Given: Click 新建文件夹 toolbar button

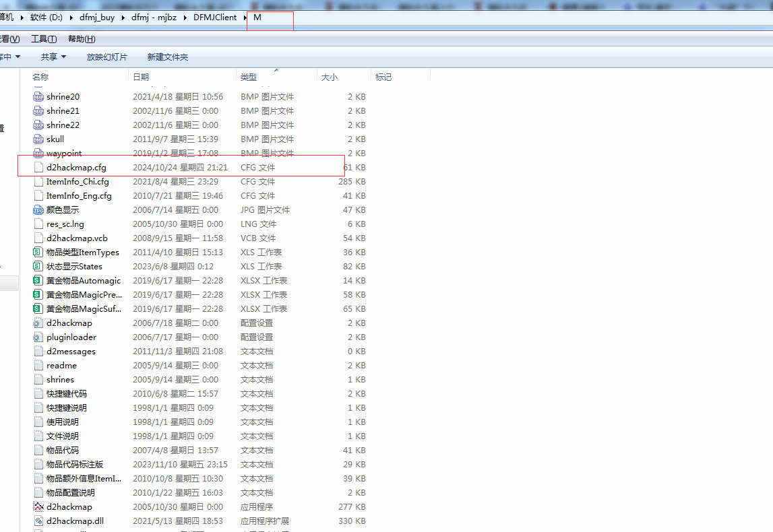Looking at the screenshot, I should coord(168,57).
